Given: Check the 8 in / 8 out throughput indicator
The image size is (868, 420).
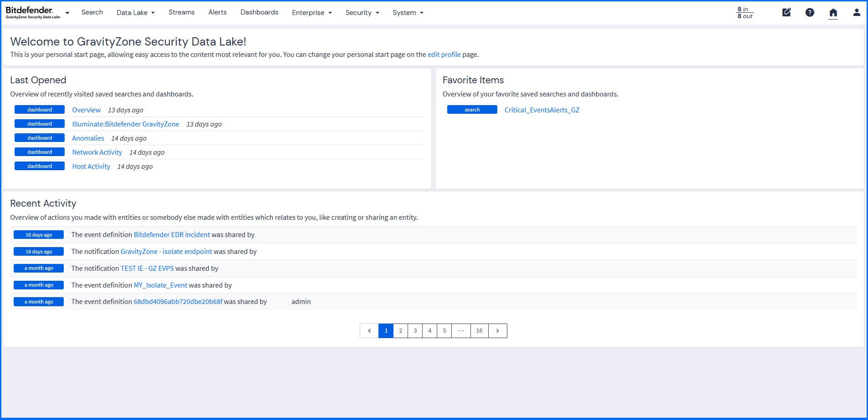Looking at the screenshot, I should (744, 12).
